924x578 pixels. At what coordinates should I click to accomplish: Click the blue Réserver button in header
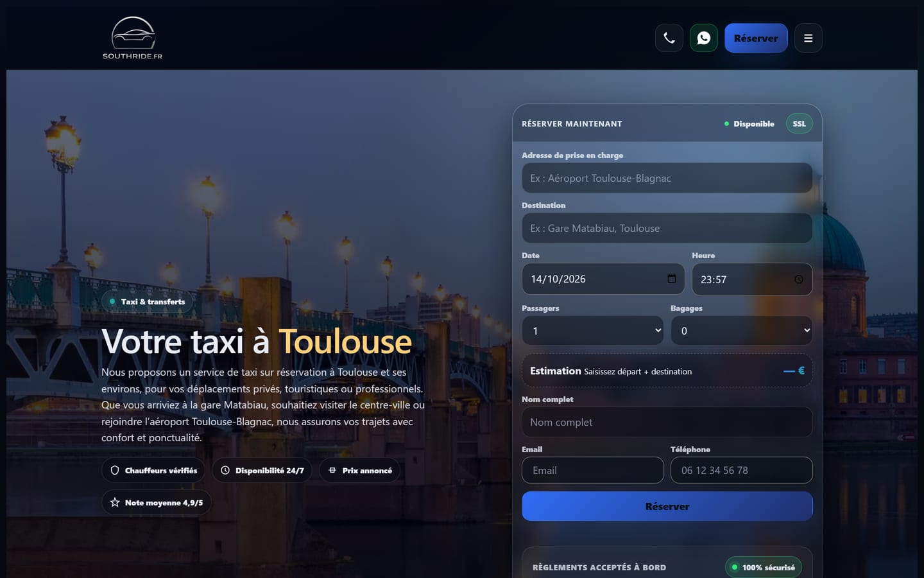click(756, 38)
